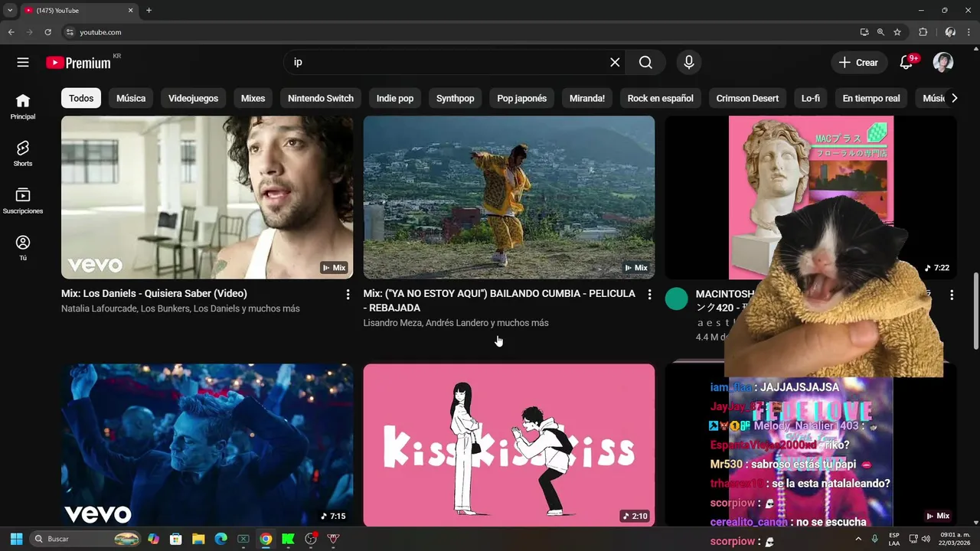The width and height of the screenshot is (980, 551).
Task: Open Shorts in the sidebar
Action: (23, 153)
